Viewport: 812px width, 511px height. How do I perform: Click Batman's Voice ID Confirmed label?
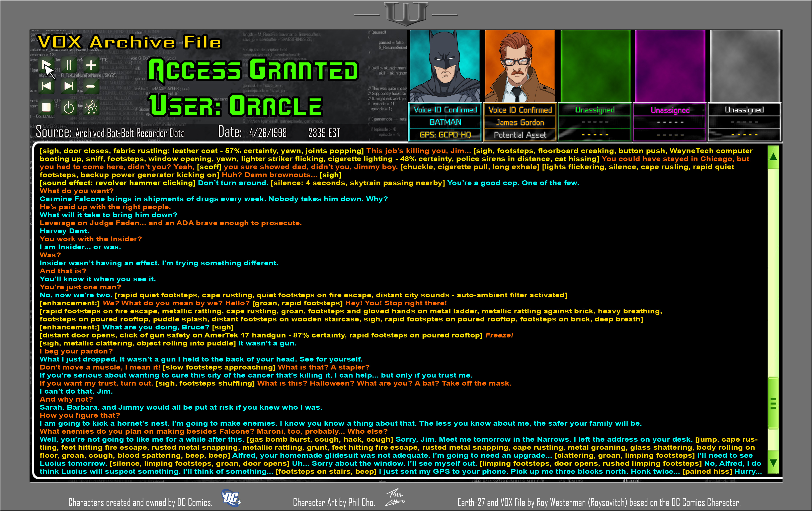coord(445,110)
